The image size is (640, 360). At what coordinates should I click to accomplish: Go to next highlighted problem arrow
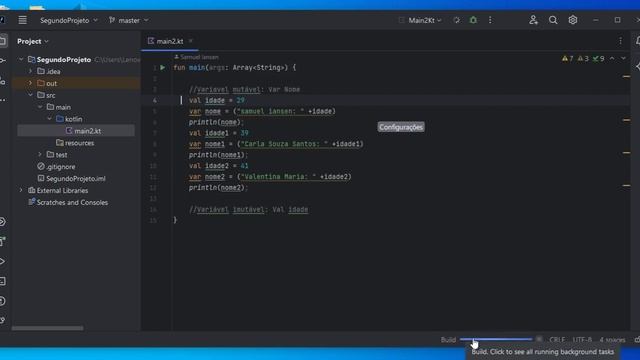[623, 58]
